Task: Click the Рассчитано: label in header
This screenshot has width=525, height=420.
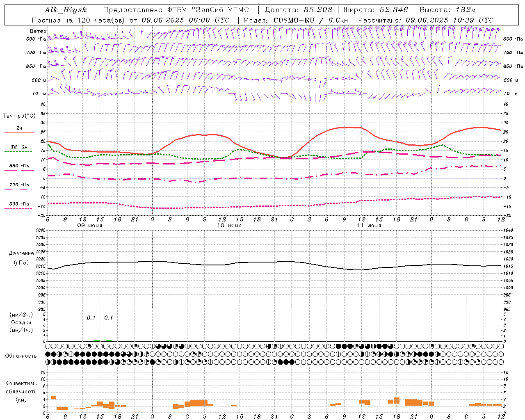Action: click(380, 20)
